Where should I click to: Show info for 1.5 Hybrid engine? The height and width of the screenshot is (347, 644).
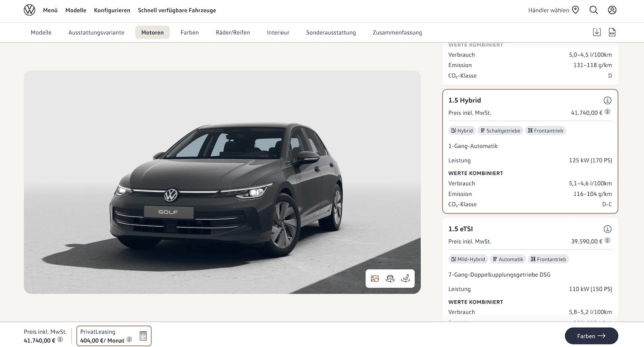click(x=607, y=100)
